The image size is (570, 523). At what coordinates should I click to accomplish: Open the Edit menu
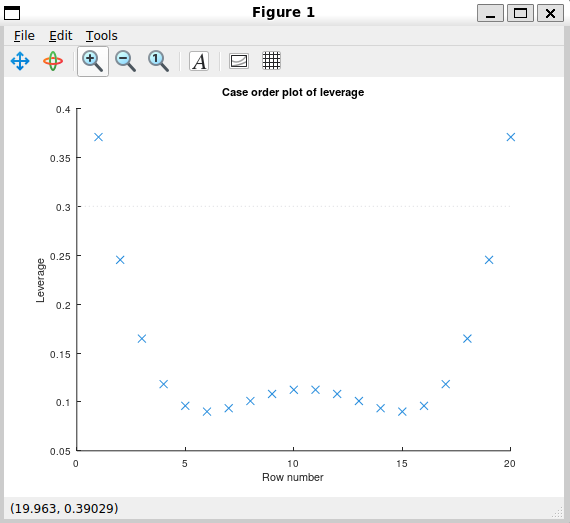click(60, 36)
